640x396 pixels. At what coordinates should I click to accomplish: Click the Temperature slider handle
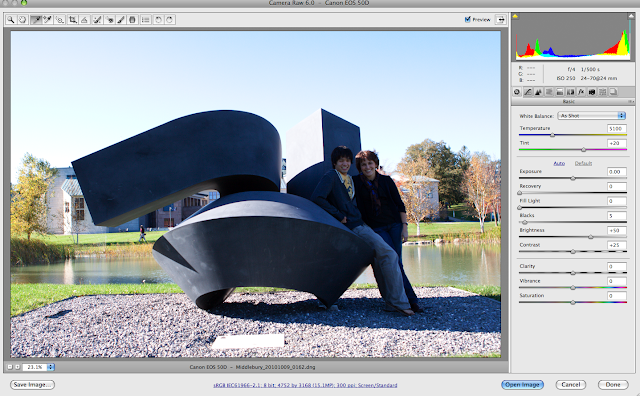click(x=552, y=135)
